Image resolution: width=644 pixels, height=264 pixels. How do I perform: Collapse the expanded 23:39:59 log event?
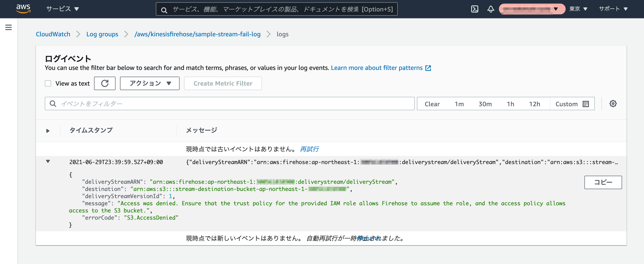48,162
